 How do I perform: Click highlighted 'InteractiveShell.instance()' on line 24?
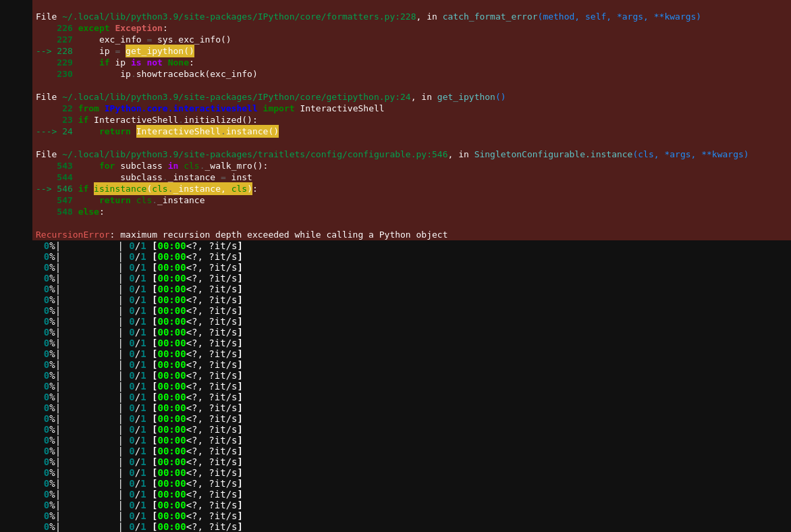coord(207,131)
